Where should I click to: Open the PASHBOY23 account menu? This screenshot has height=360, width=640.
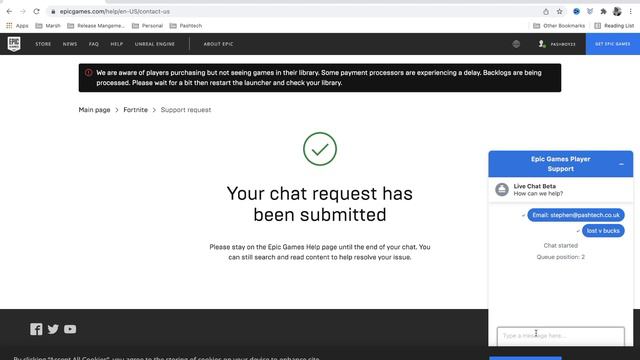click(557, 44)
